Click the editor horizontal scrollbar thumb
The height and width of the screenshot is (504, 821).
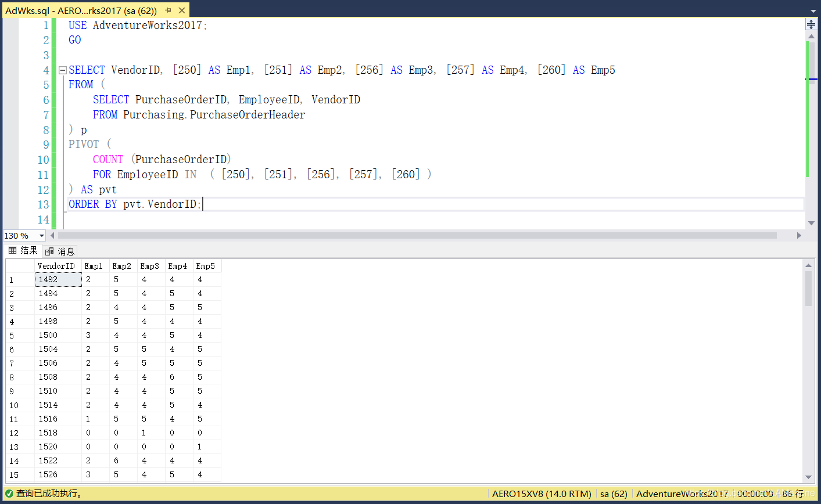click(417, 236)
